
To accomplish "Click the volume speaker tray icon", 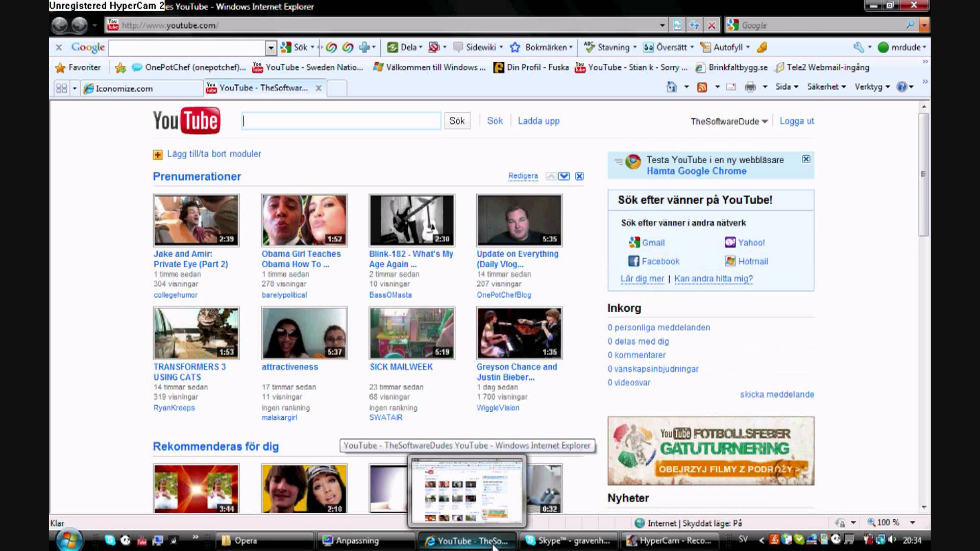I will coord(892,539).
